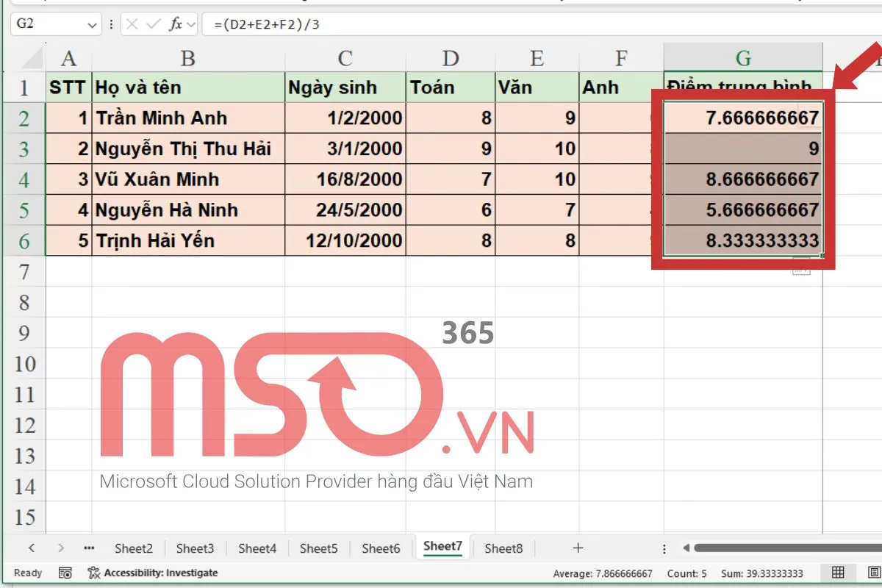Switch to Normal view via status bar icon

(x=836, y=573)
